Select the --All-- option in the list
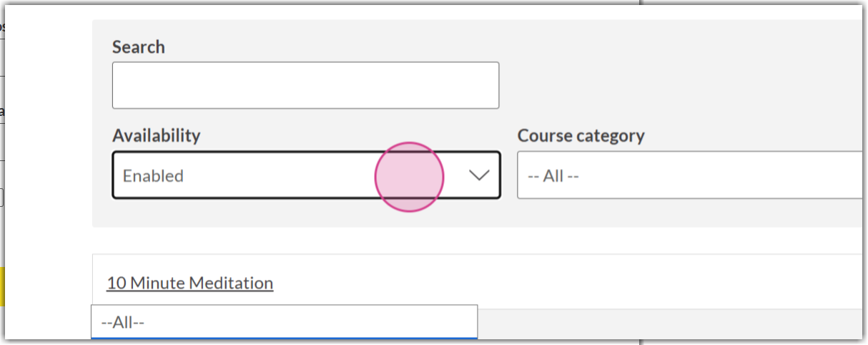Image resolution: width=868 pixels, height=345 pixels. (x=123, y=323)
